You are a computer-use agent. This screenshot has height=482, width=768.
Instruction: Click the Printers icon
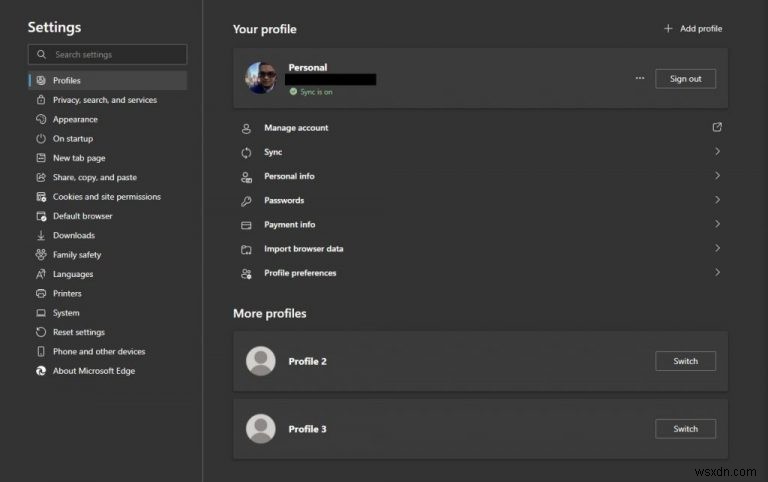click(x=41, y=293)
